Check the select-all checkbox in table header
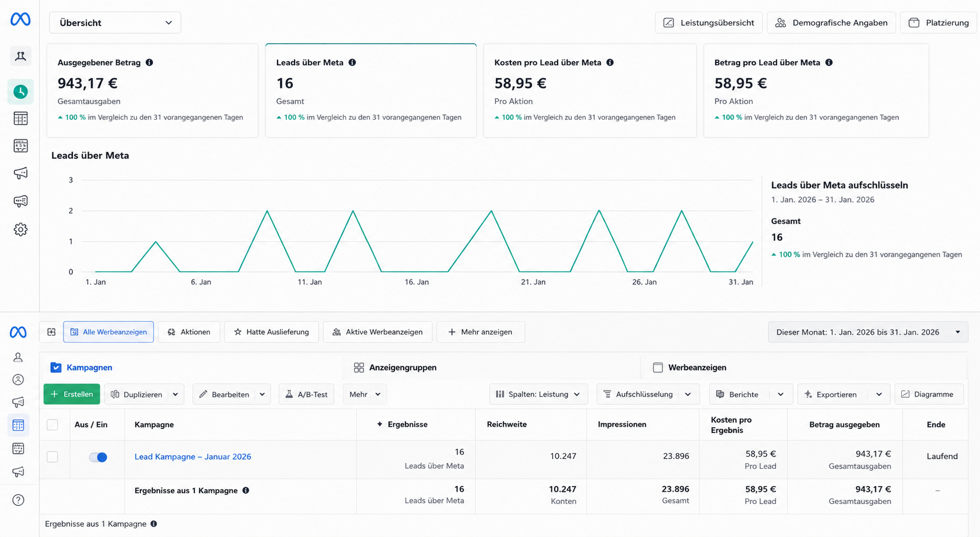The height and width of the screenshot is (537, 980). [53, 425]
